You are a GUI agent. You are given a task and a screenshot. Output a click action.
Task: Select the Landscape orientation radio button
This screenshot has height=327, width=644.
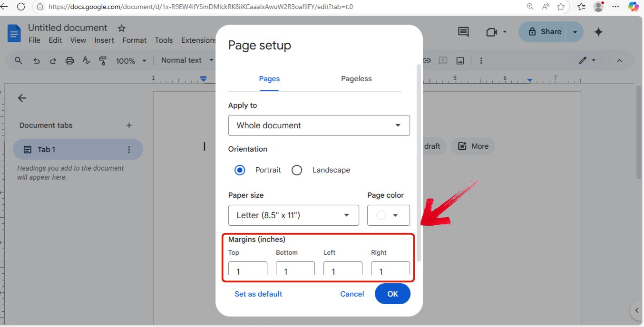297,170
